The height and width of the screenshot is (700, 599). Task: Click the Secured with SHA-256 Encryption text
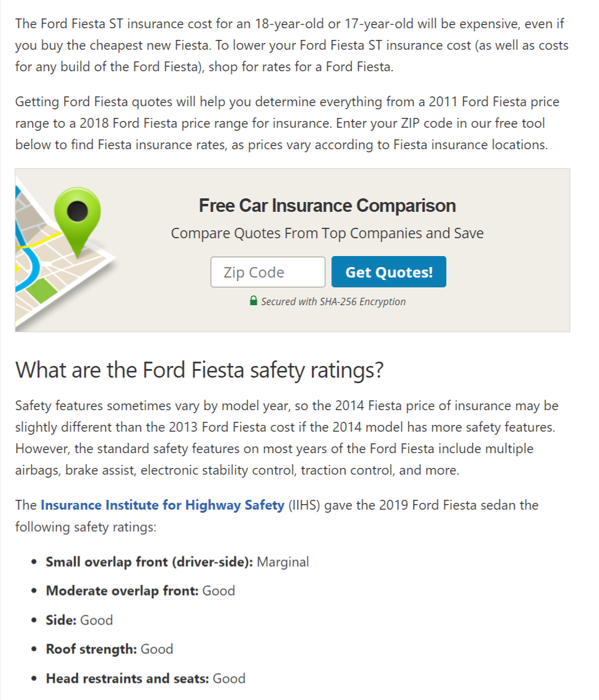tap(333, 301)
